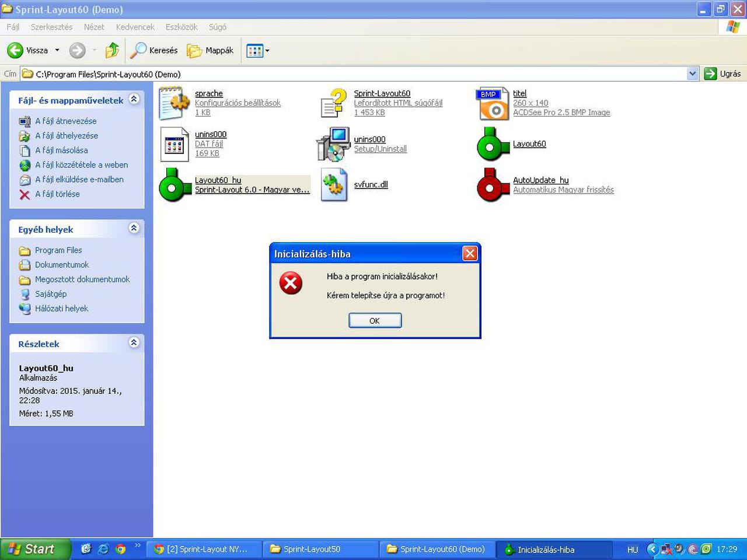Open Program Files from Egyéb helyek
This screenshot has height=560, width=747.
58,250
